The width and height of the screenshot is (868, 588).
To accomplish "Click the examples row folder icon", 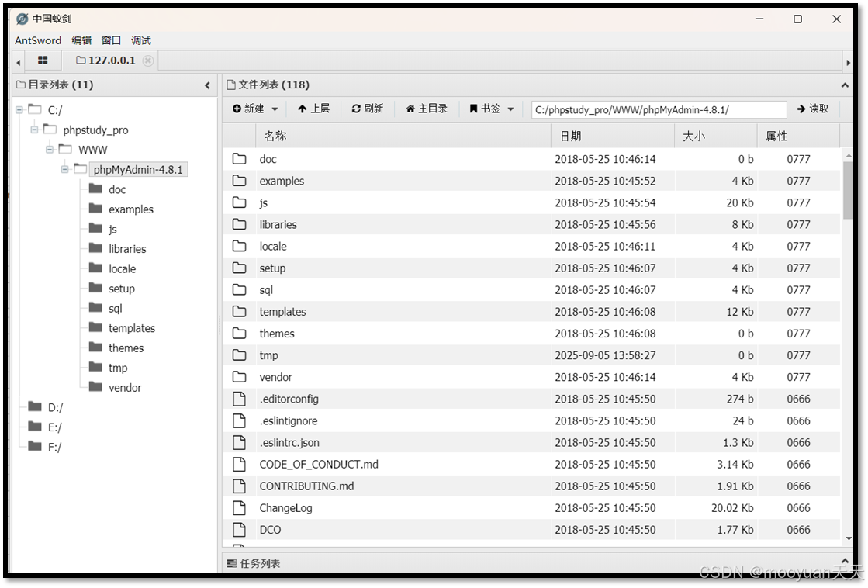I will coord(239,181).
